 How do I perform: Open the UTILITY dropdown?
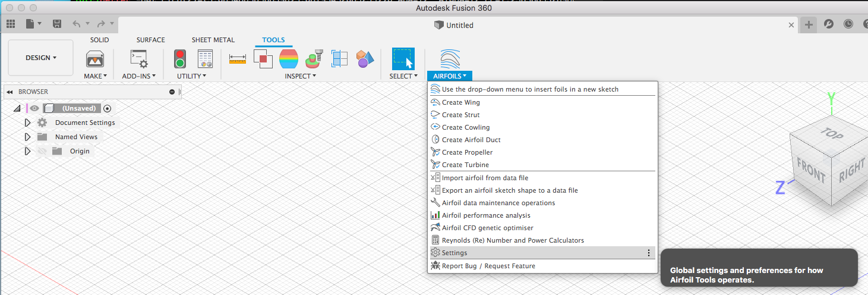point(191,76)
